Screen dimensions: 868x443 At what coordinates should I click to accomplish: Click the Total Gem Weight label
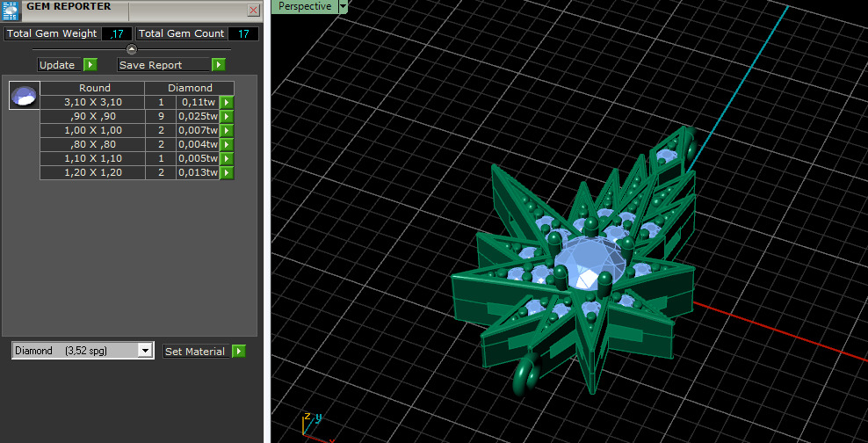point(52,33)
